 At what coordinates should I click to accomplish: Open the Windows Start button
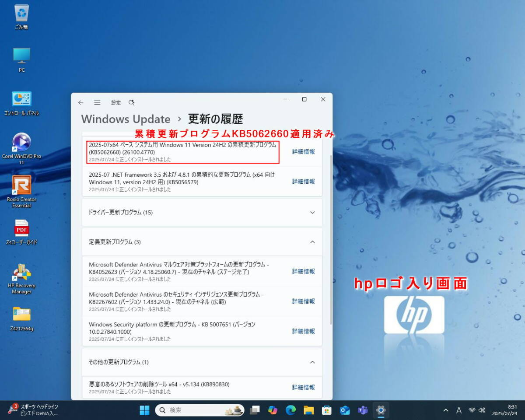click(144, 410)
